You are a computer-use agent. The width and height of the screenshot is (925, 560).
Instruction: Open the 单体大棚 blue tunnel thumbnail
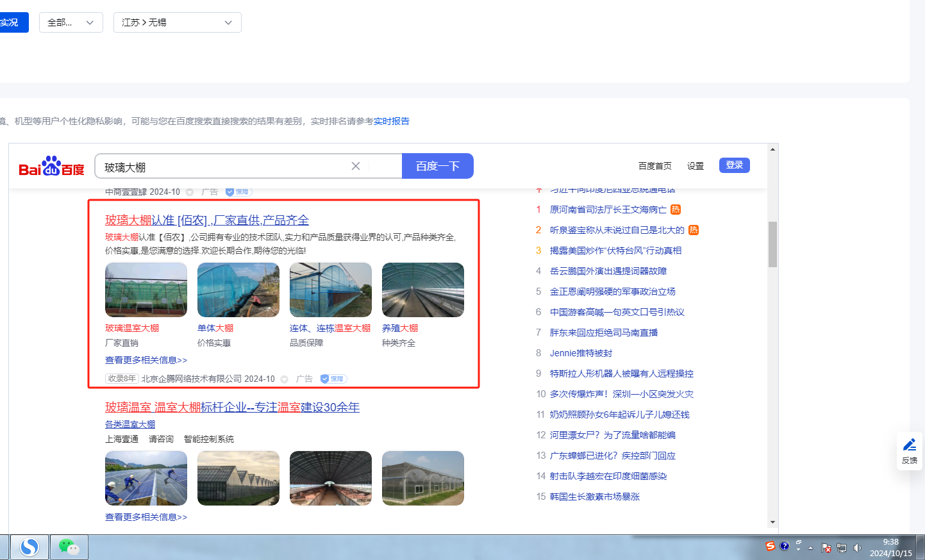pos(238,290)
